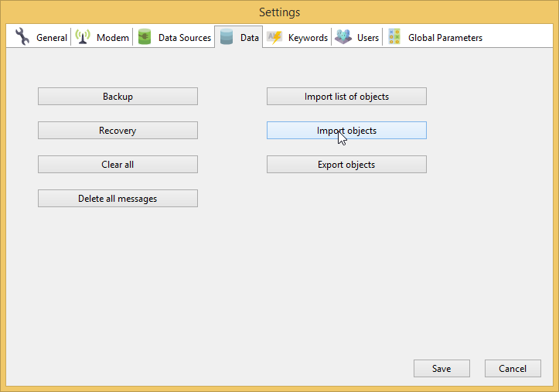The image size is (559, 392).
Task: Click Delete all messages button
Action: pos(118,198)
